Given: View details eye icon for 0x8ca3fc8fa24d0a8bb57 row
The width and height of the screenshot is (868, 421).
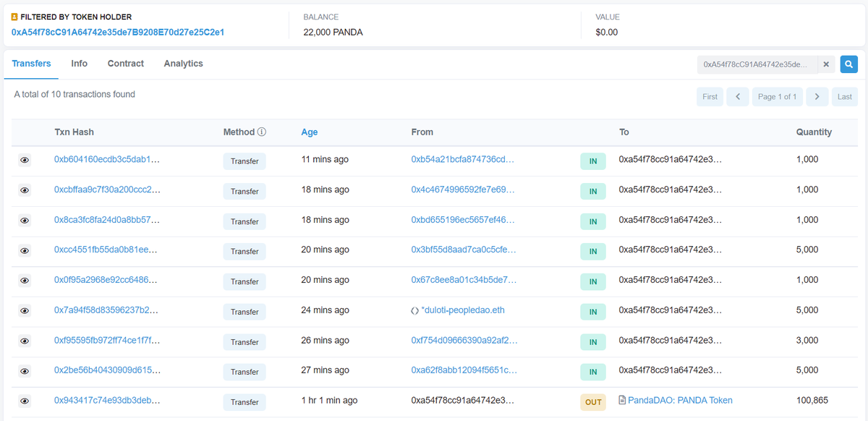Looking at the screenshot, I should pos(25,221).
